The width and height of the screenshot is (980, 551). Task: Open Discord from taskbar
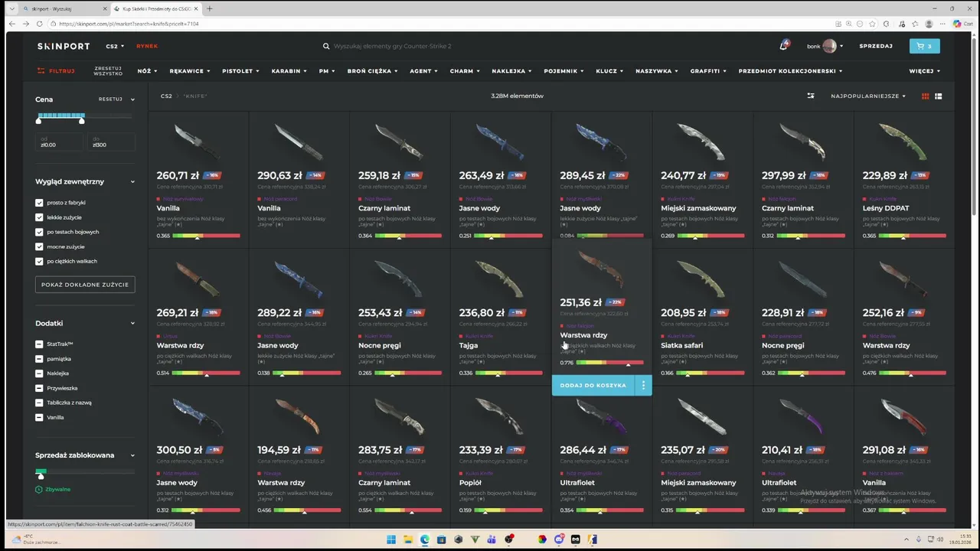[559, 539]
